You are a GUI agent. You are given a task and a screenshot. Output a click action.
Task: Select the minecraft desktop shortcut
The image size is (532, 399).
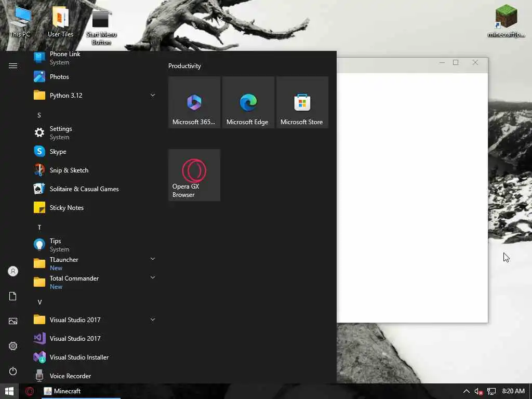[x=506, y=20]
